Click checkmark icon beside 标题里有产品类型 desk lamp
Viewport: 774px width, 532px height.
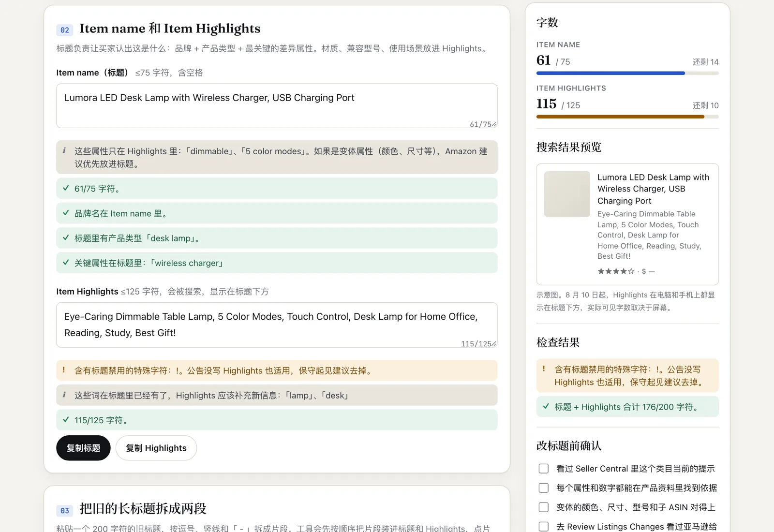pos(66,237)
